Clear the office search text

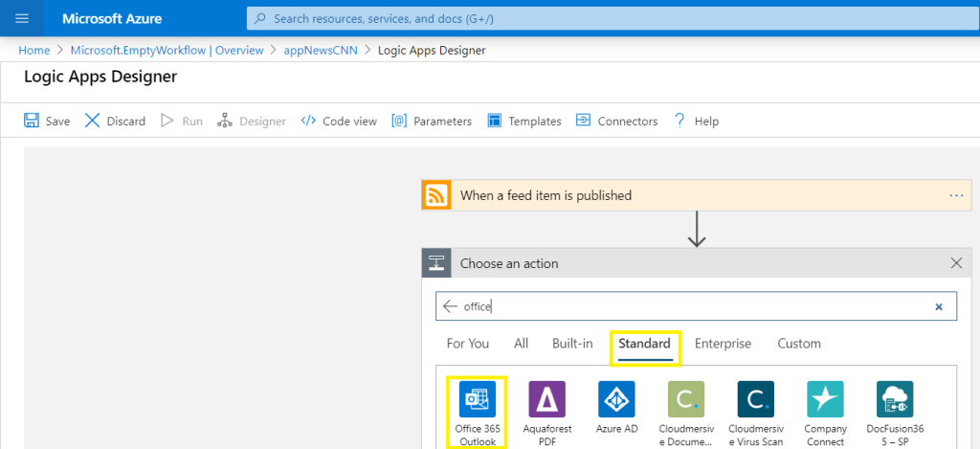(x=939, y=306)
